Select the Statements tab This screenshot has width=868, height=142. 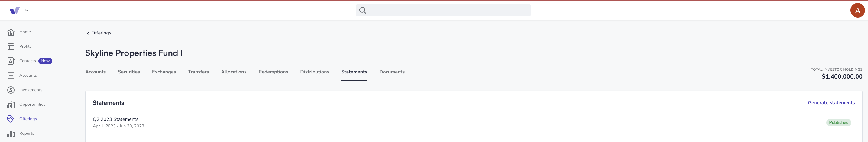(354, 72)
